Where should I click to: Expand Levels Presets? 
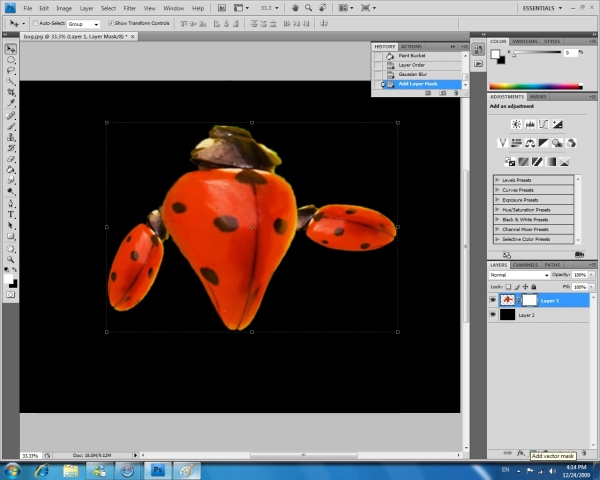tap(497, 180)
